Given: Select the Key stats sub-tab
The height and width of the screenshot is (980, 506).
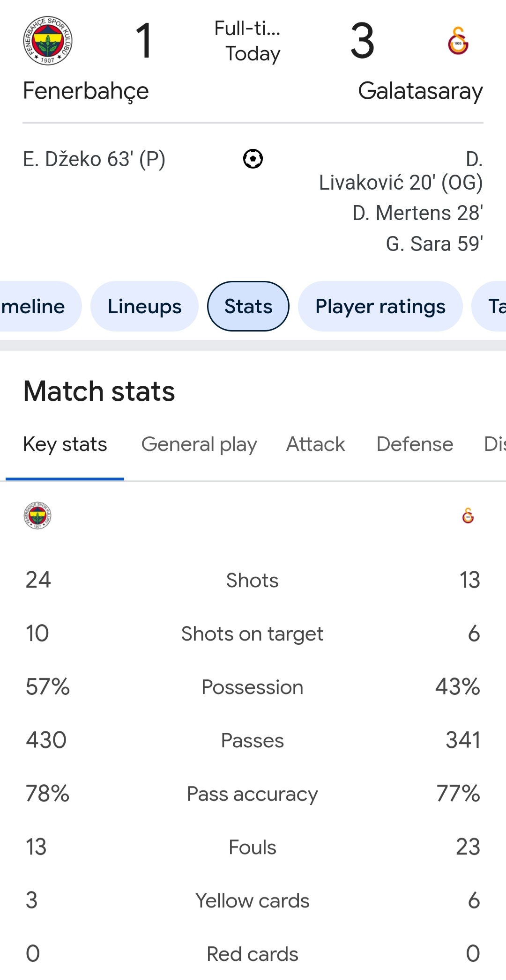Looking at the screenshot, I should coord(65,444).
